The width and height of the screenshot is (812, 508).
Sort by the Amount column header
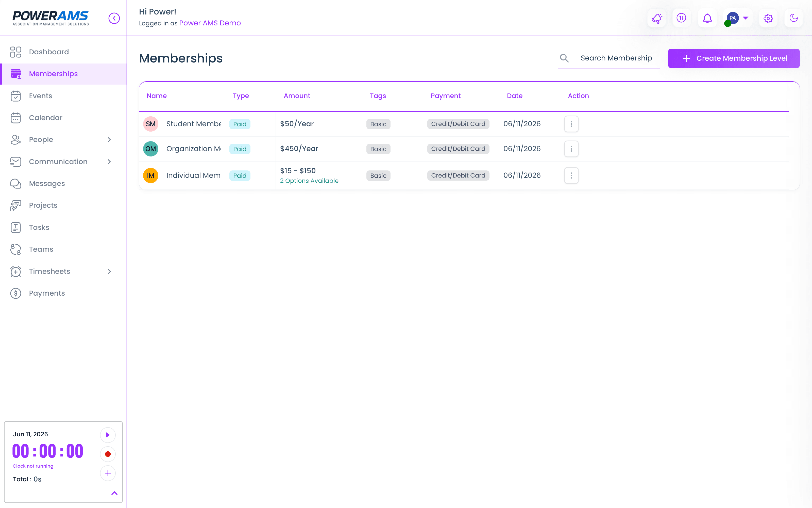click(x=297, y=96)
